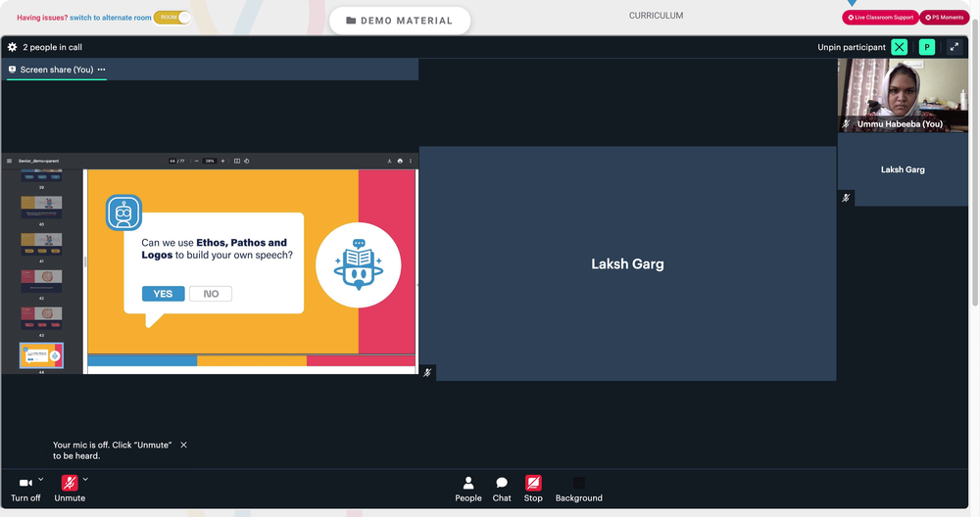
Task: Click the 2 people in call text
Action: 53,47
